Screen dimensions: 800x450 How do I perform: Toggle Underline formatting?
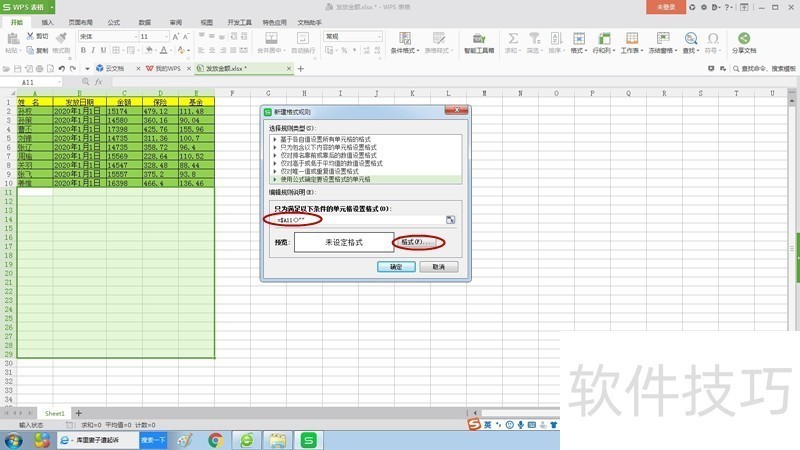(103, 50)
